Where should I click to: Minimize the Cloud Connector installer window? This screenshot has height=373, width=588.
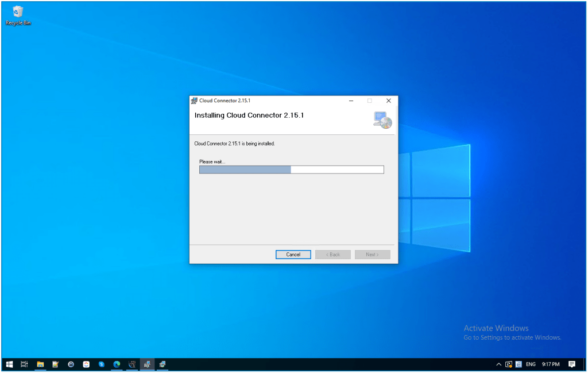click(350, 101)
